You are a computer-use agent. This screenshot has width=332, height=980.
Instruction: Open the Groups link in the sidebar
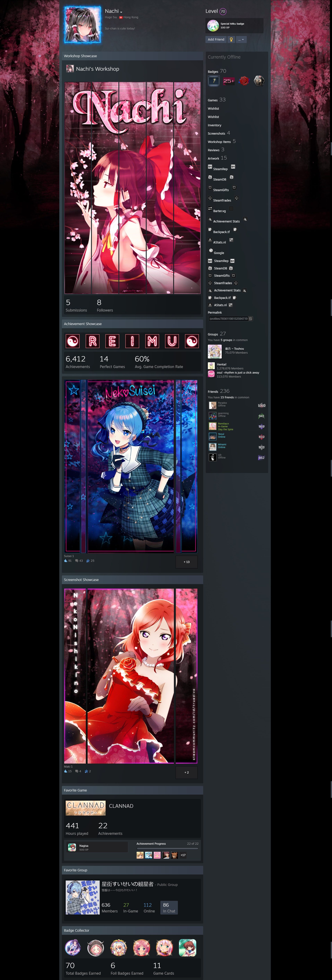[x=213, y=334]
